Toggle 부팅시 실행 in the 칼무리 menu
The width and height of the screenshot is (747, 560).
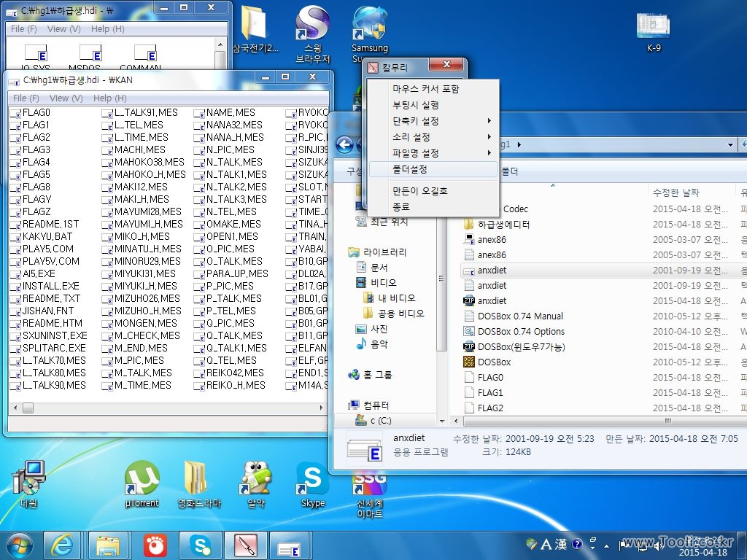tap(433, 105)
